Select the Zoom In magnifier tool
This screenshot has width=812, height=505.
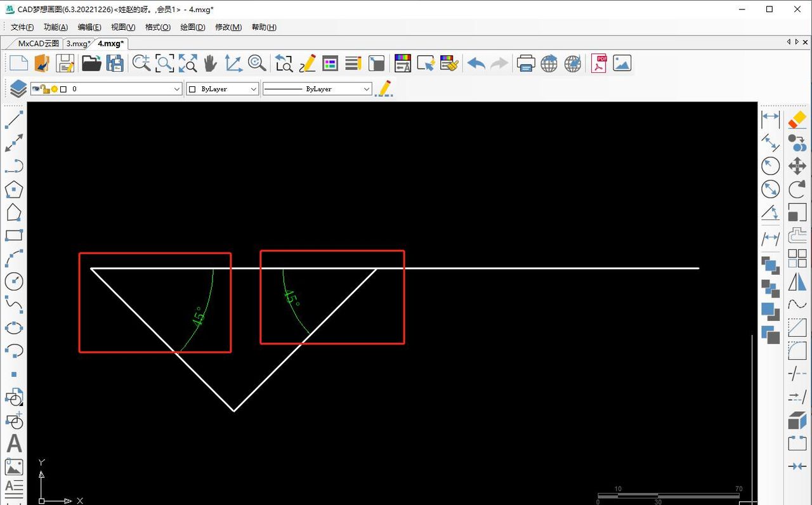point(141,63)
